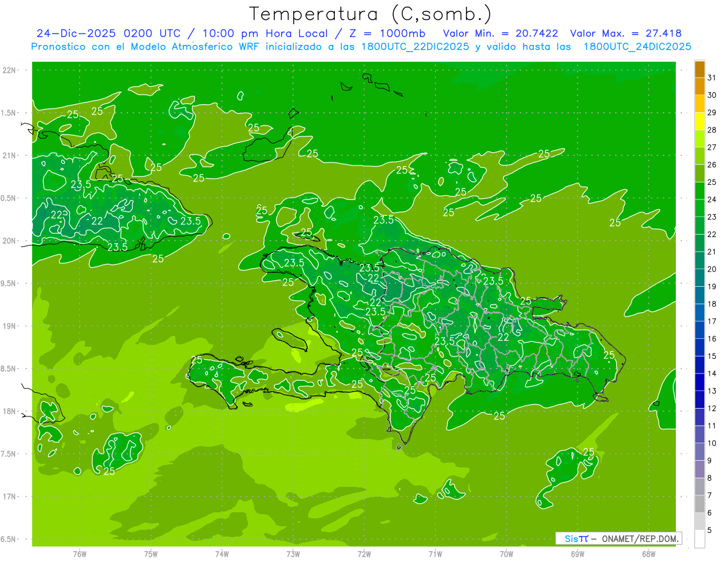Select the 'Valor Min. = 20.7422' value
Viewport: 728px width, 562px height.
(500, 33)
